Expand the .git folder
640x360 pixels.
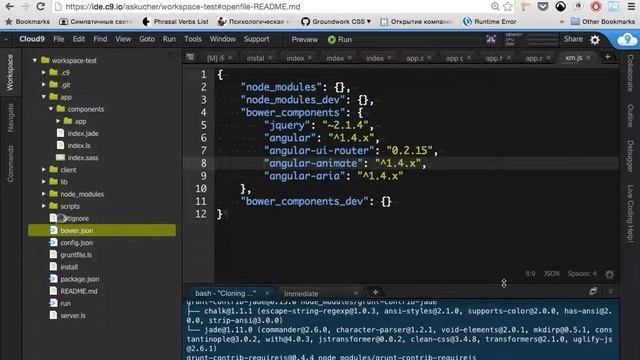point(43,84)
